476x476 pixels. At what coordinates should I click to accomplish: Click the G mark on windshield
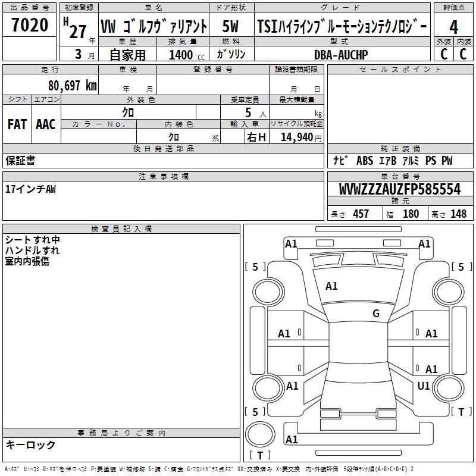[x=376, y=314]
